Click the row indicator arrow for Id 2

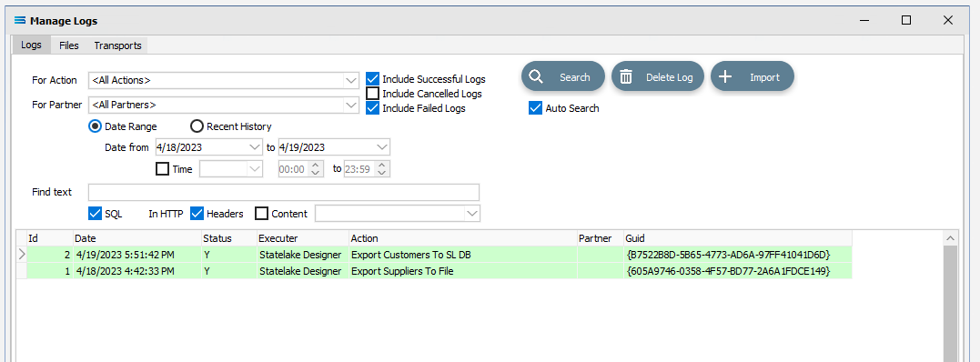(21, 255)
